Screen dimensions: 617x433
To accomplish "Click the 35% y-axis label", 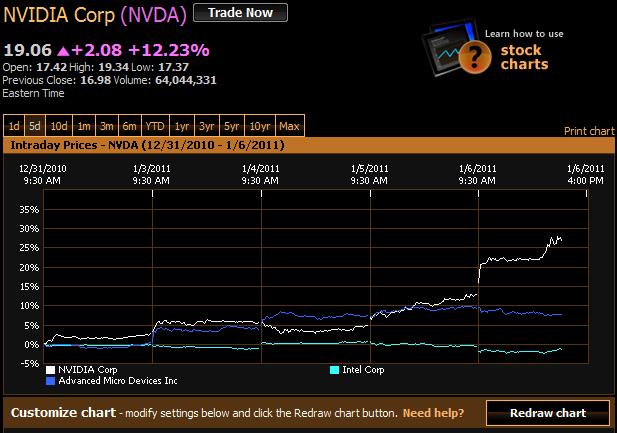I will point(30,210).
